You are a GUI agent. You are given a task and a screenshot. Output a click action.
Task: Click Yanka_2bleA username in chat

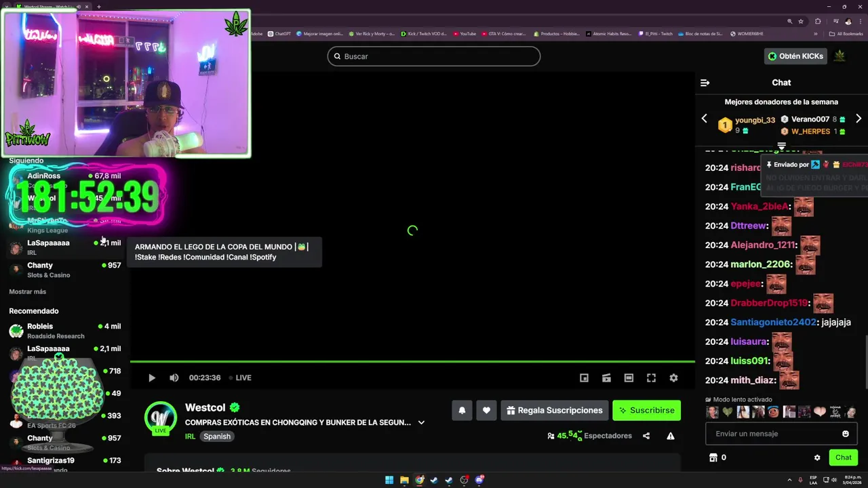coord(759,207)
